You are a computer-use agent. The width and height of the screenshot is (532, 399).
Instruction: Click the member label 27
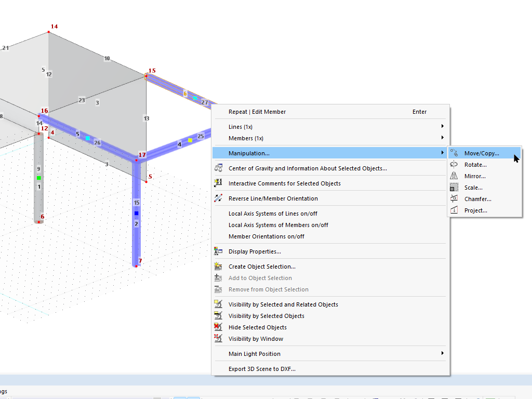[x=205, y=102]
